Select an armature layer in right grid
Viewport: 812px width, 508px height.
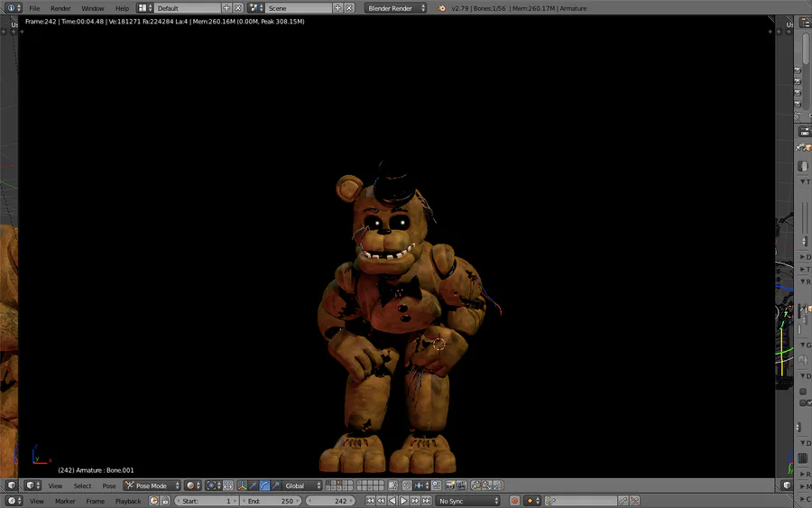point(370,485)
